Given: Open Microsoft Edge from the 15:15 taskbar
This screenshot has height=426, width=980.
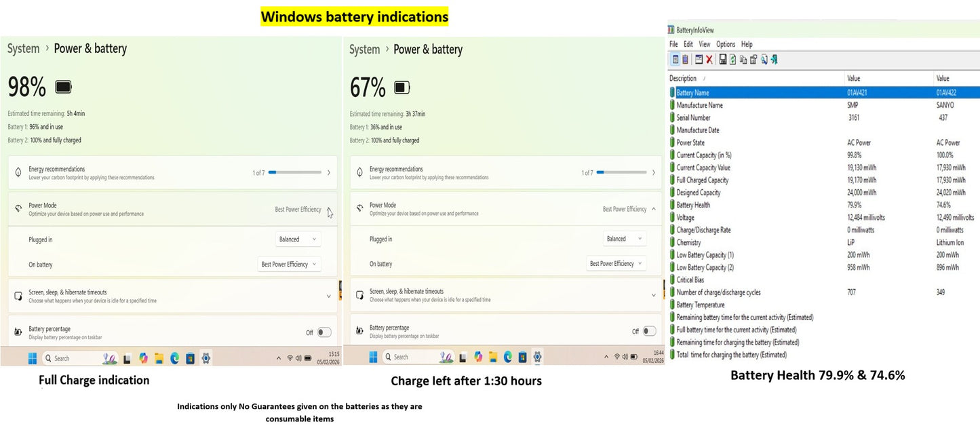Looking at the screenshot, I should pyautogui.click(x=174, y=358).
